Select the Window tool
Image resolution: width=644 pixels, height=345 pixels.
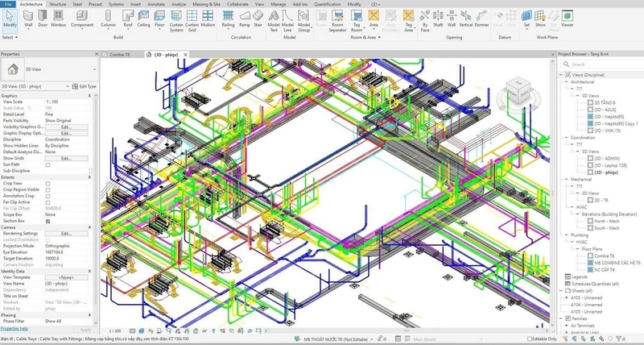coord(58,19)
